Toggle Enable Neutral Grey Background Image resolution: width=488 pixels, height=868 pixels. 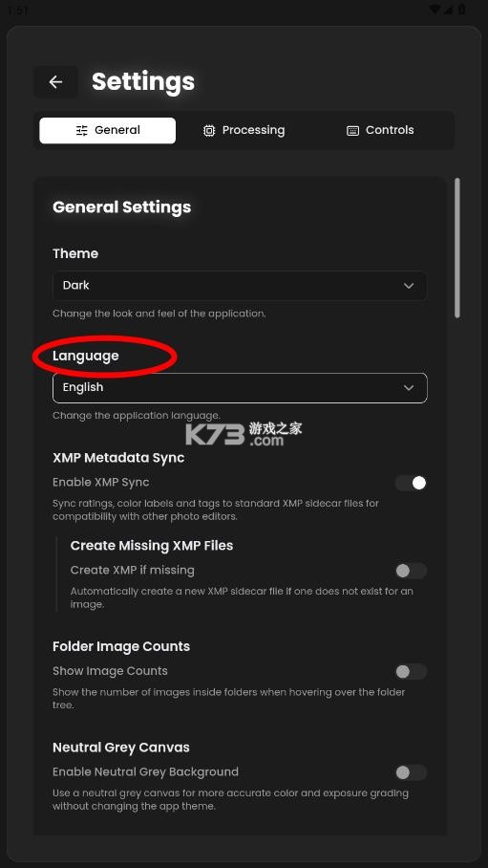point(411,772)
